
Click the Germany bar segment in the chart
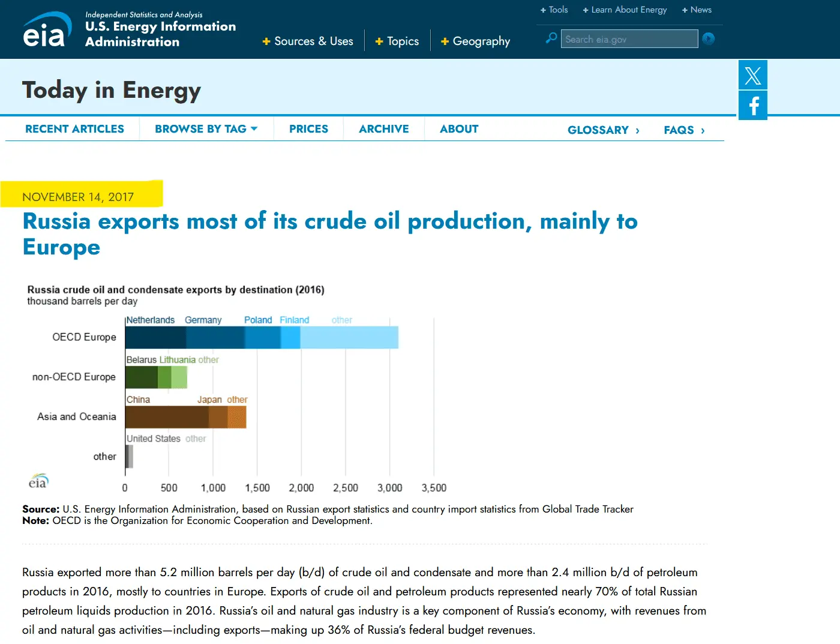tap(215, 337)
